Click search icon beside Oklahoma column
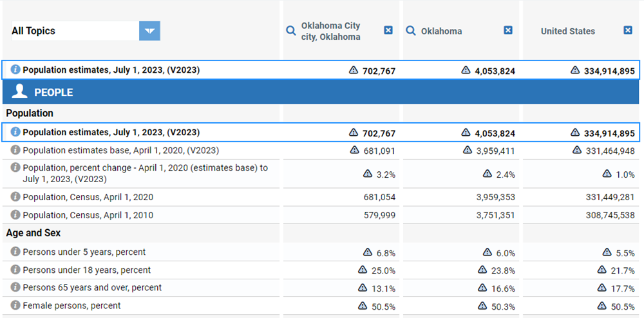 click(x=411, y=30)
